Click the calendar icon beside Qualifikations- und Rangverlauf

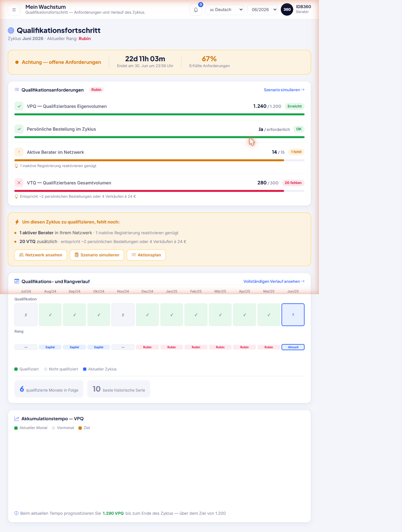point(17,281)
